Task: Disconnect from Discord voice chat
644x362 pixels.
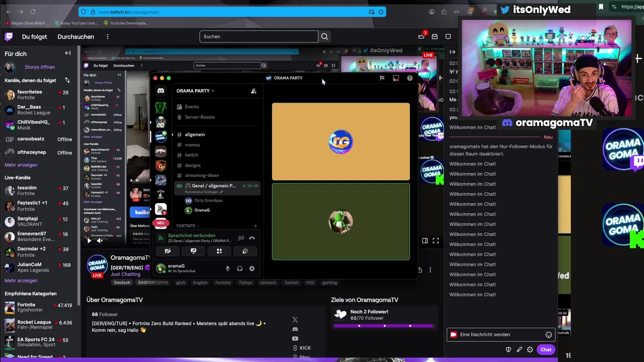Action: 252,238
